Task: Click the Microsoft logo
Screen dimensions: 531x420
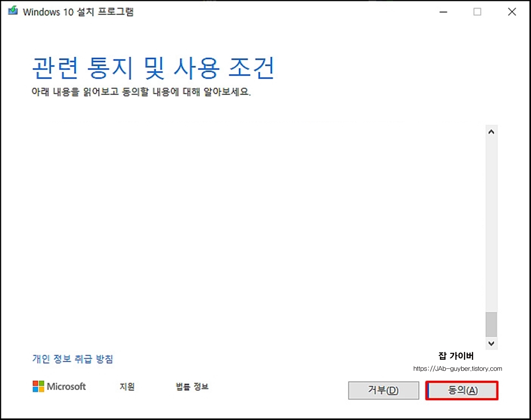Action: [59, 386]
